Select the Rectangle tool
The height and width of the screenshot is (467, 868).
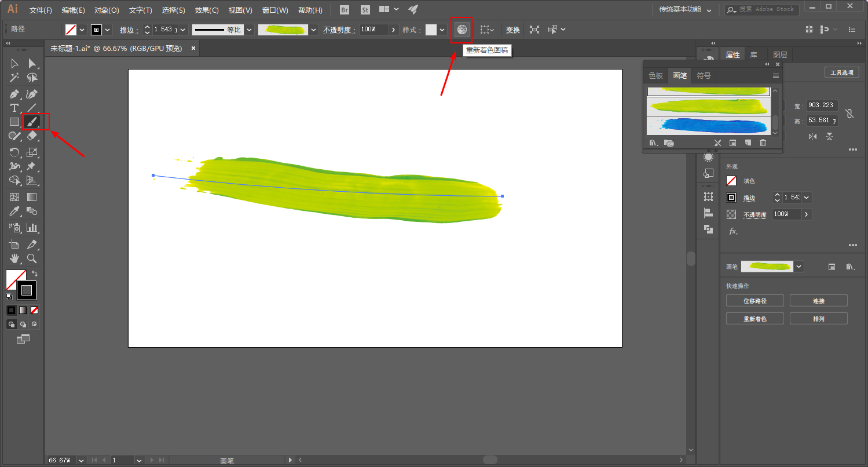(14, 122)
